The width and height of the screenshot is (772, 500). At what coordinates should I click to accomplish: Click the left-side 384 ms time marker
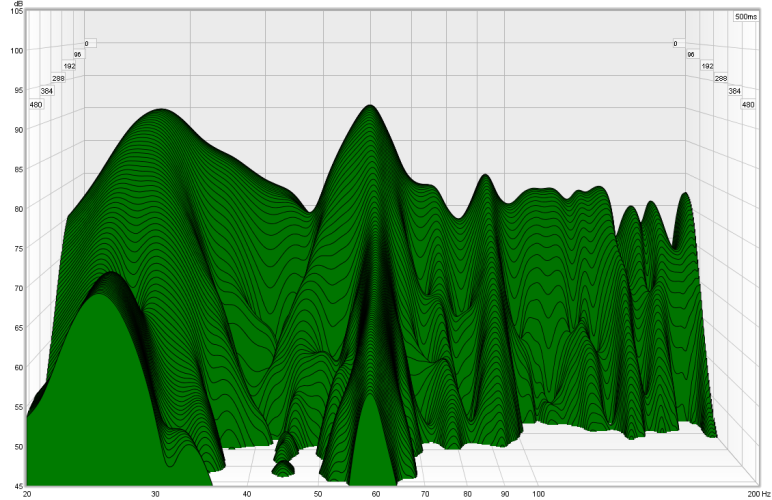(47, 91)
